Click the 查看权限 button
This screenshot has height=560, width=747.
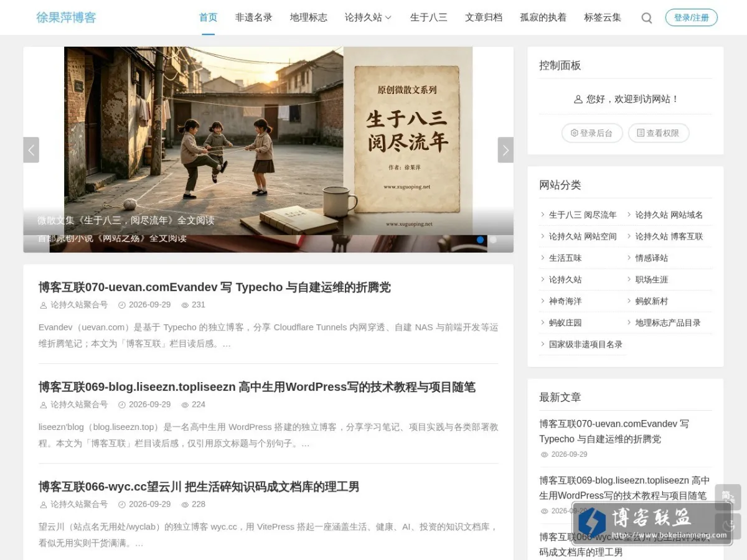[659, 133]
